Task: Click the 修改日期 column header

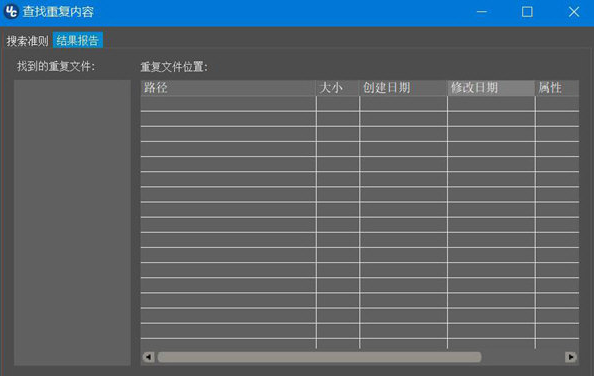Action: (x=491, y=88)
